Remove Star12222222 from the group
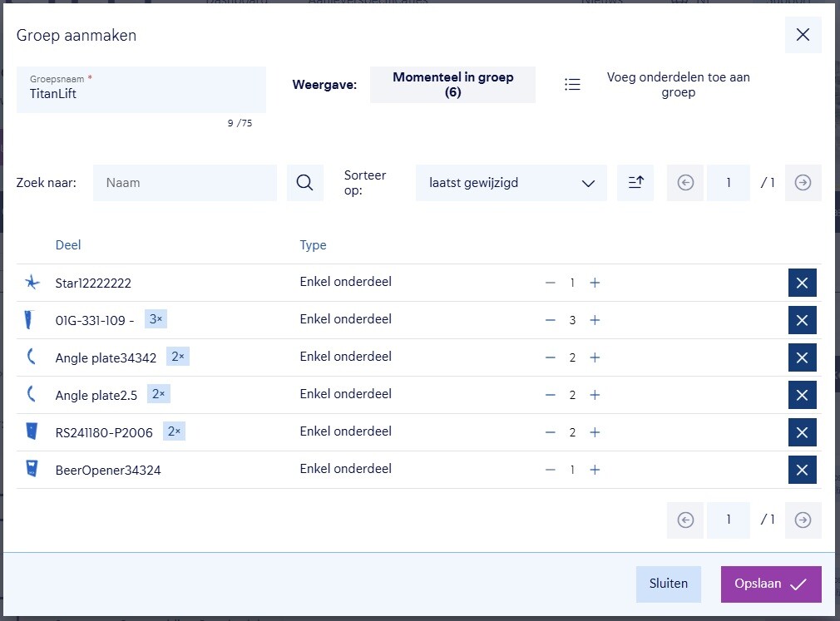The image size is (840, 621). (802, 283)
